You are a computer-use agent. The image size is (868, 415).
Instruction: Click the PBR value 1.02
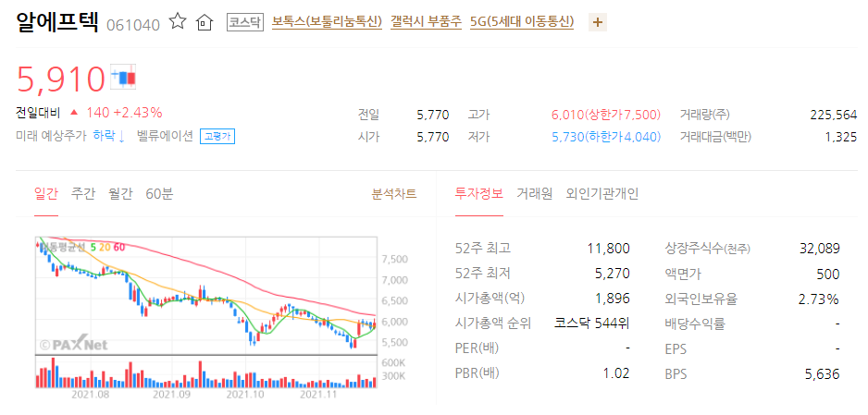pos(617,373)
